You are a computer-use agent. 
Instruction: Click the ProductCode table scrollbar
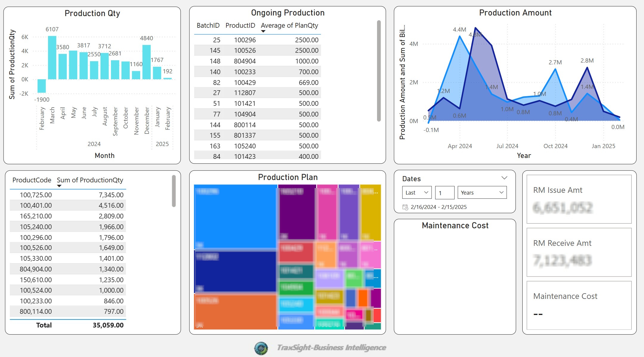(174, 191)
